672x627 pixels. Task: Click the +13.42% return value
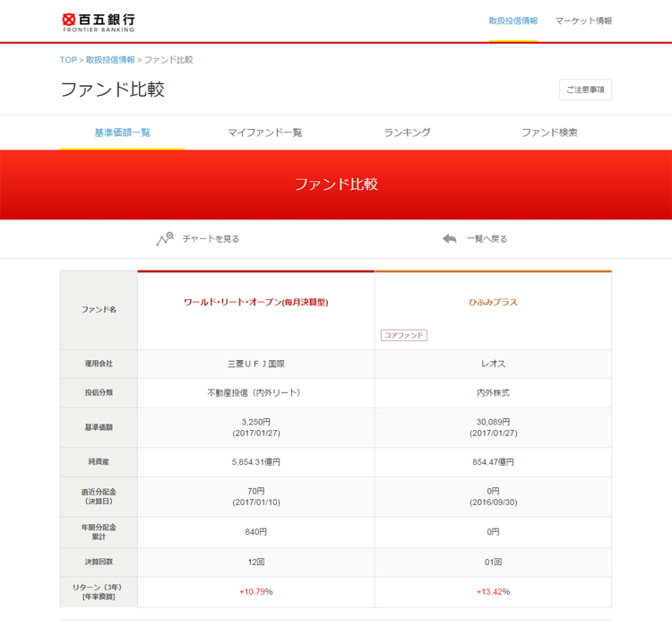493,592
